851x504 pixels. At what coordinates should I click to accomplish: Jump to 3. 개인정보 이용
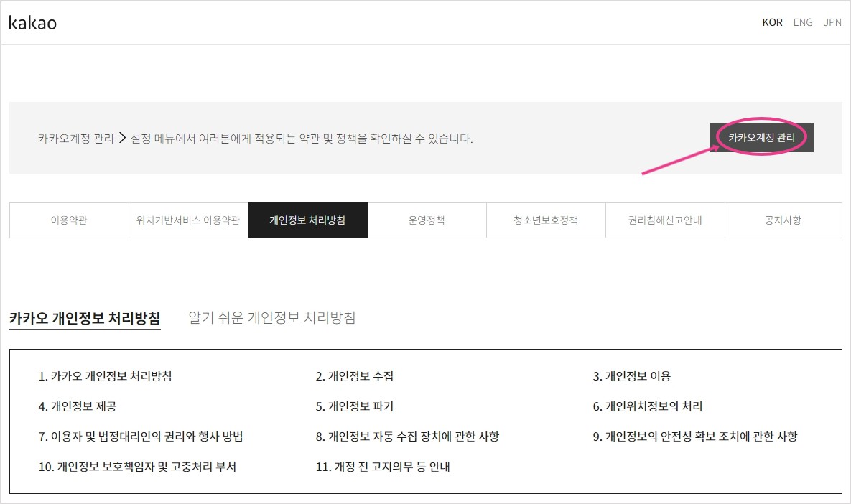coord(632,376)
